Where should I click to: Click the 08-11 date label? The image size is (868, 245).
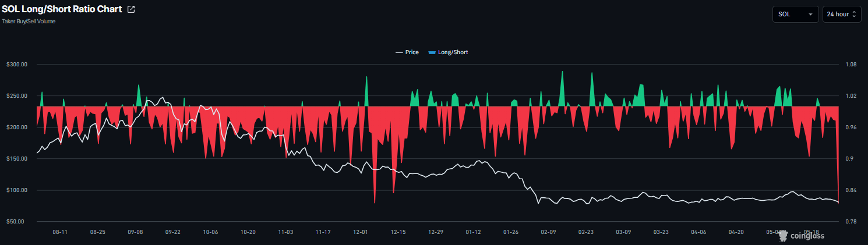[x=60, y=232]
